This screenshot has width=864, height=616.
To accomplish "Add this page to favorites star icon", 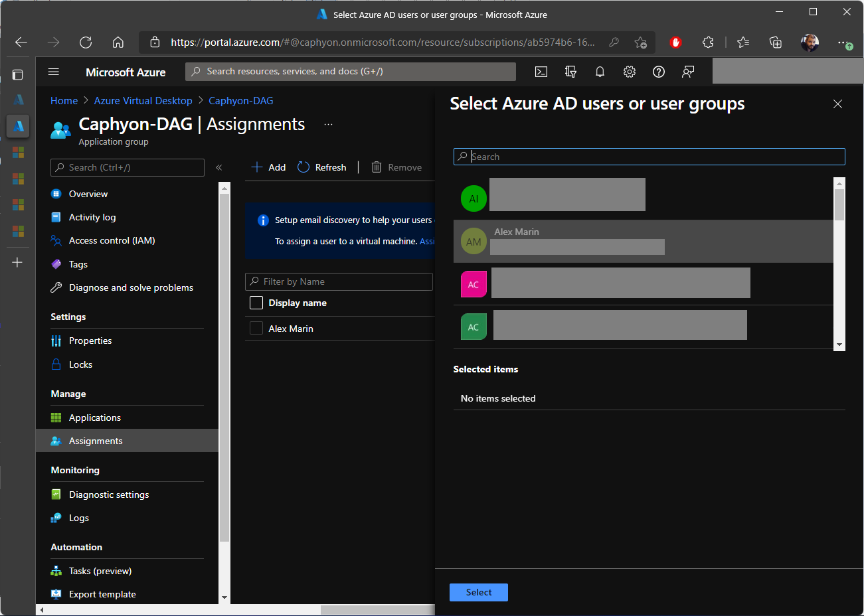I will pos(640,42).
